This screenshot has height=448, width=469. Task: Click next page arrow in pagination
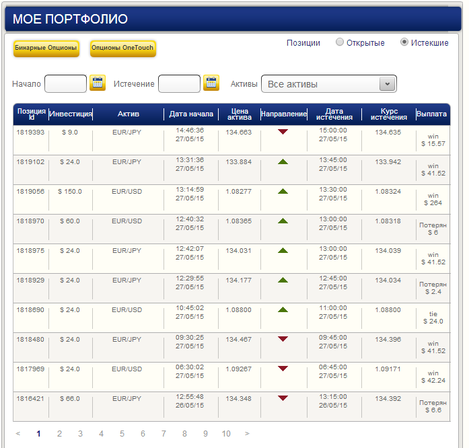coord(247,434)
